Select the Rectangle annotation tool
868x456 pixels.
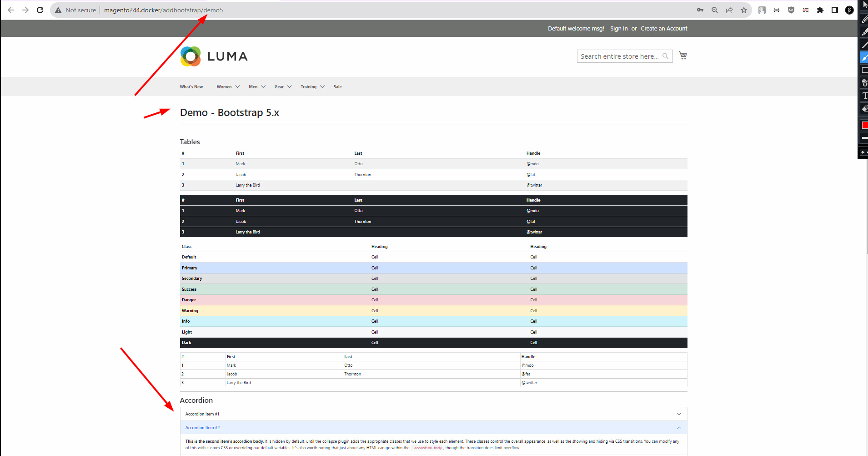[864, 70]
